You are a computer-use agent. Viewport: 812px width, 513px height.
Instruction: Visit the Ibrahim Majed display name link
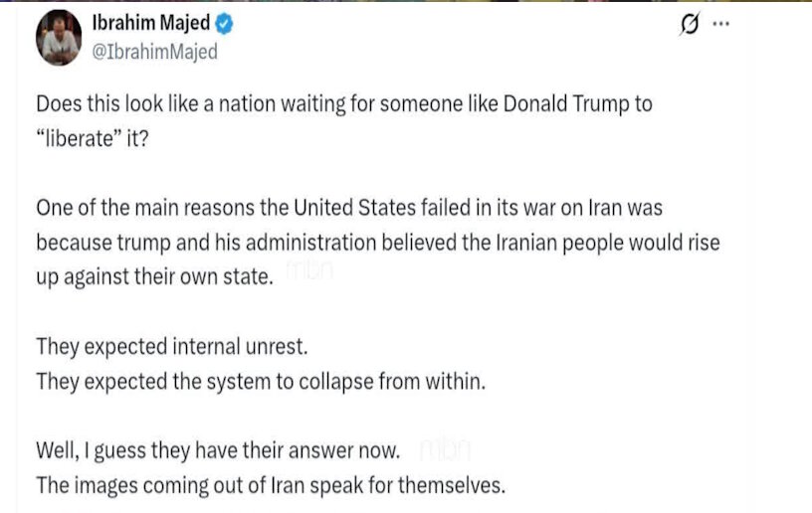coord(151,23)
